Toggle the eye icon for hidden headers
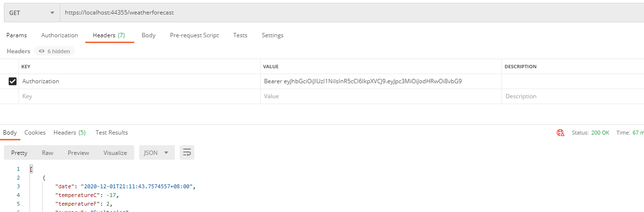The height and width of the screenshot is (212, 644). [42, 51]
